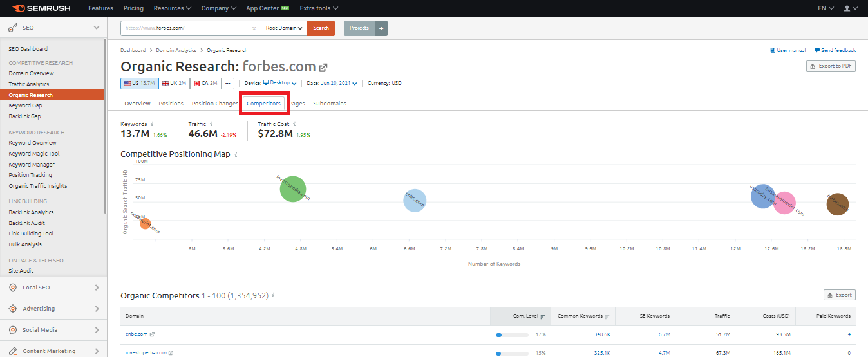
Task: Click the Common Keywords sort icon
Action: pos(607,316)
